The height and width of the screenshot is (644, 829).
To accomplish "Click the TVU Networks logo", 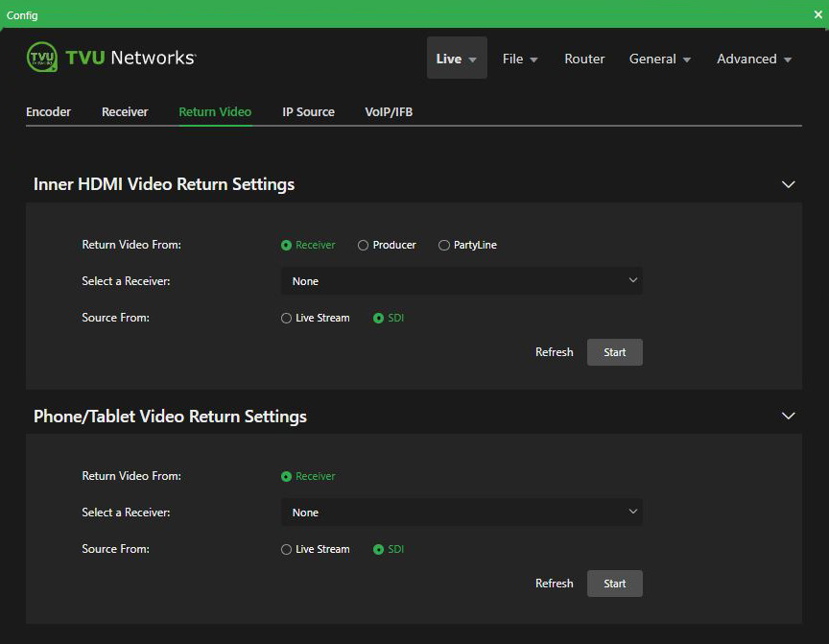I will coord(110,57).
